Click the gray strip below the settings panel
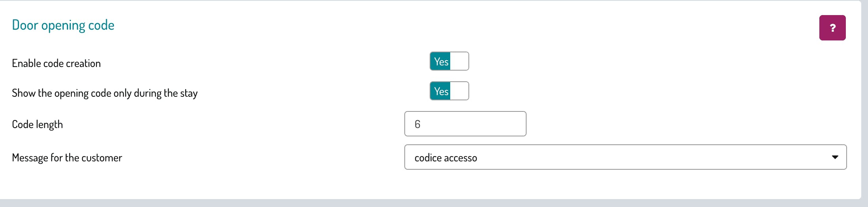 [434, 203]
